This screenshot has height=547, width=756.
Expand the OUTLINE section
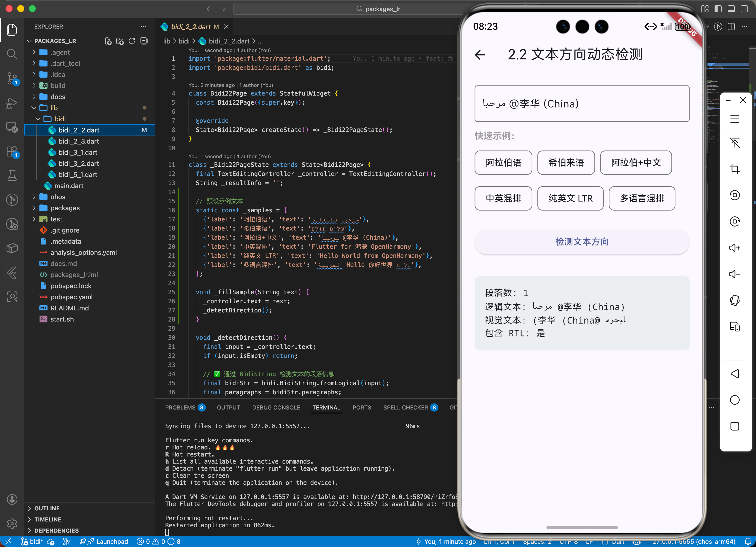pyautogui.click(x=47, y=508)
